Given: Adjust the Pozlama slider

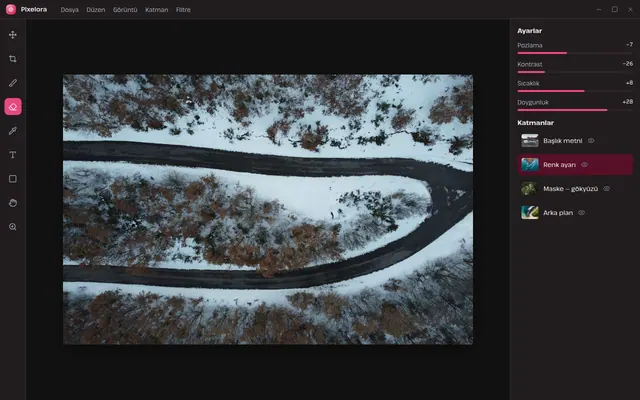Looking at the screenshot, I should pyautogui.click(x=575, y=53).
